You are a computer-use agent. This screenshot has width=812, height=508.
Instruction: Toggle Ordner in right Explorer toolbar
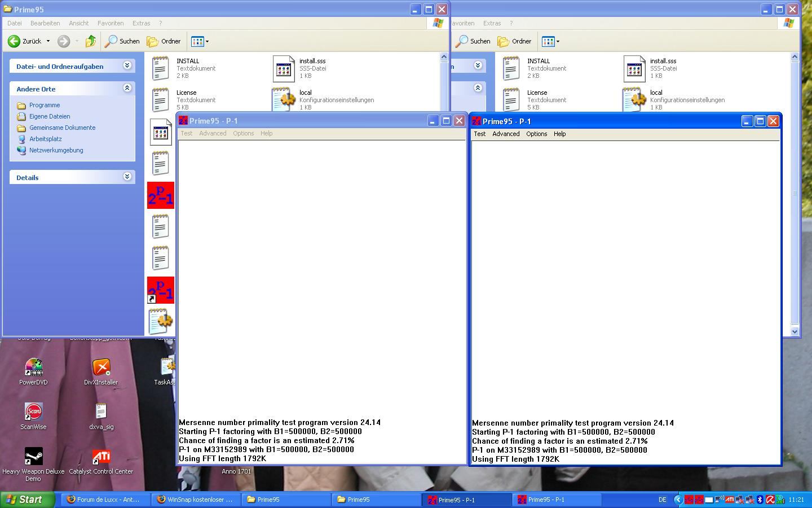coord(514,41)
